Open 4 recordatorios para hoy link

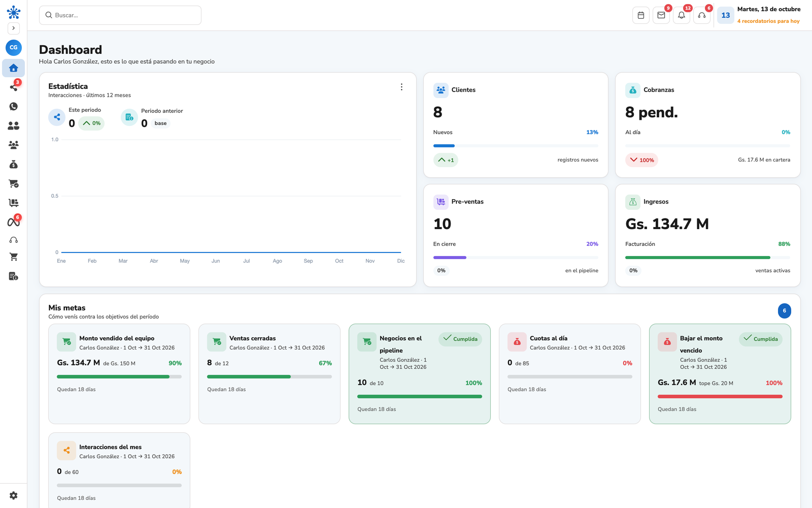pyautogui.click(x=768, y=21)
